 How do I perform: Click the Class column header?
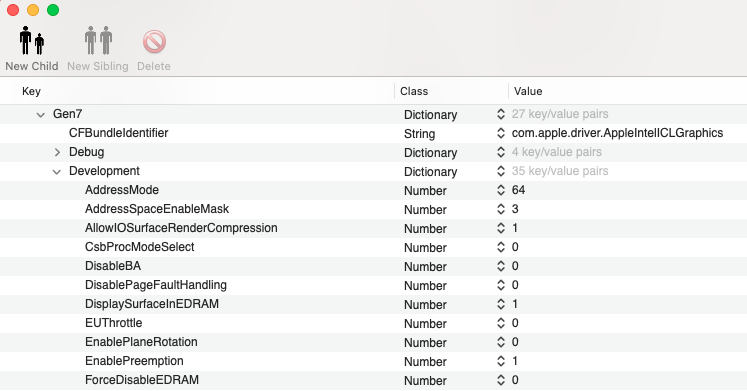click(414, 91)
